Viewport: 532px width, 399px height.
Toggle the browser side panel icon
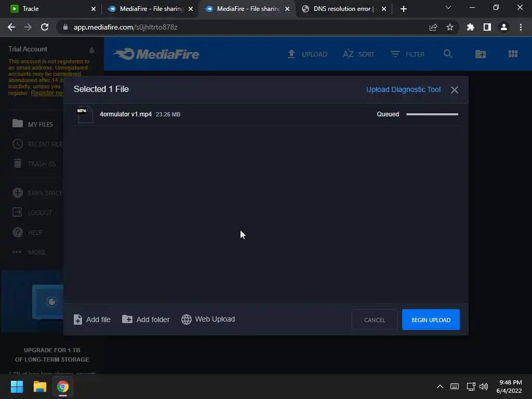[487, 27]
